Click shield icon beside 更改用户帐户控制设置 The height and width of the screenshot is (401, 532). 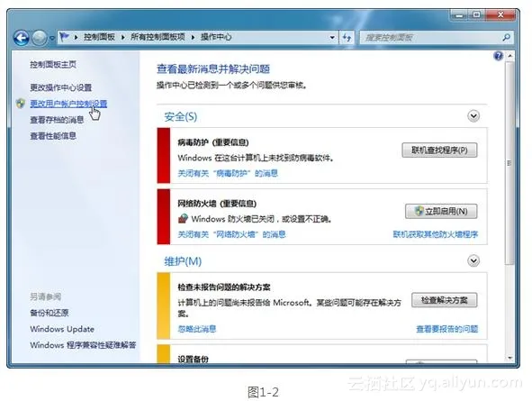click(21, 104)
